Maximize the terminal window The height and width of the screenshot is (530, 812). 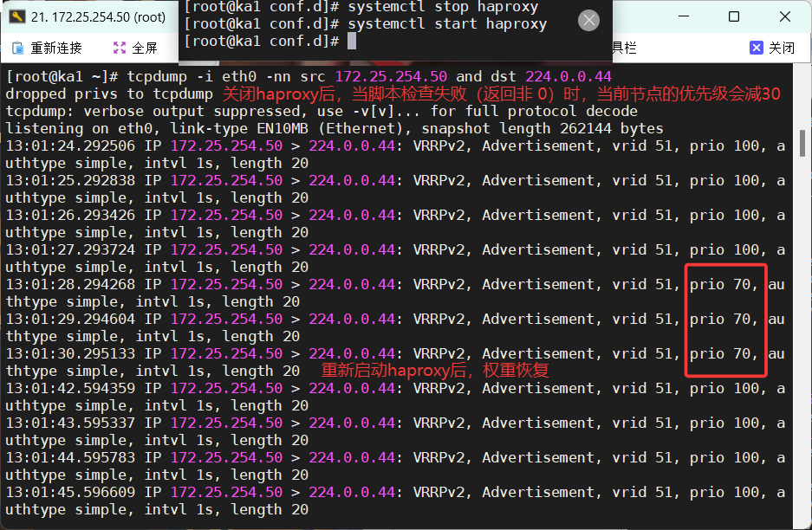pyautogui.click(x=734, y=16)
